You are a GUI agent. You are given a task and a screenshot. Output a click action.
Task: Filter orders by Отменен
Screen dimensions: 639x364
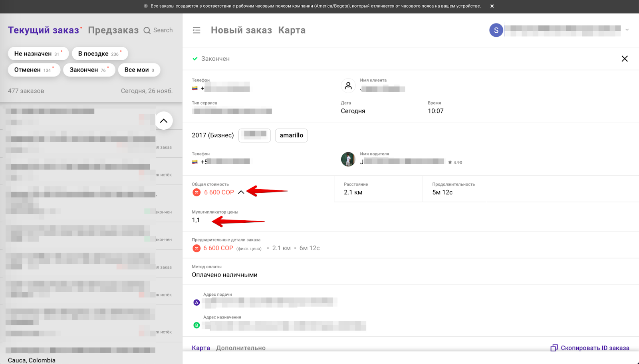(x=34, y=70)
